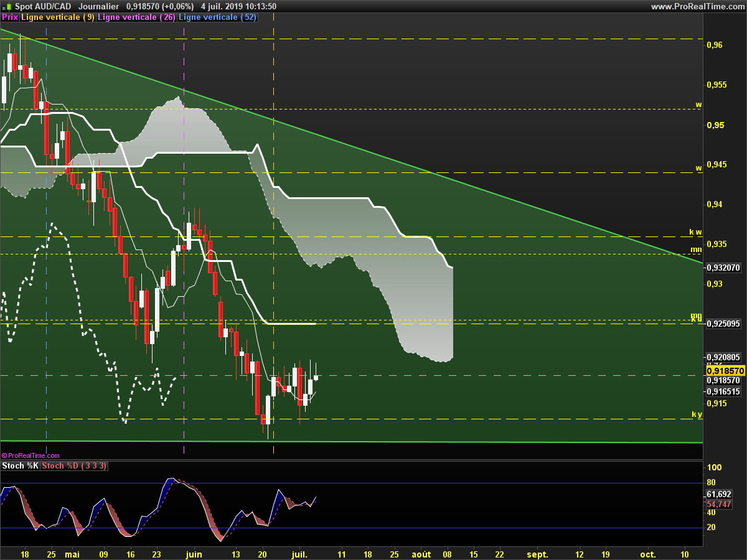Click the '09' date on the time axis
This screenshot has height=560, width=747.
103,554
